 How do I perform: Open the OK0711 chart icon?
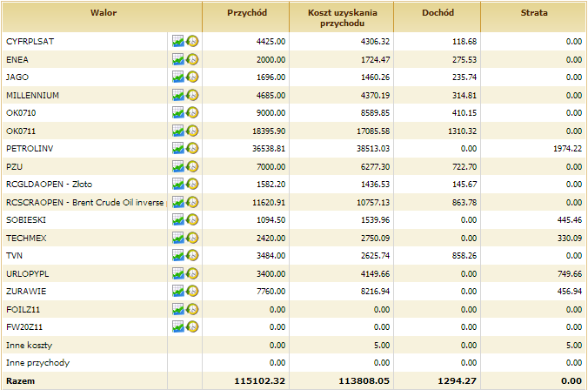tap(178, 131)
